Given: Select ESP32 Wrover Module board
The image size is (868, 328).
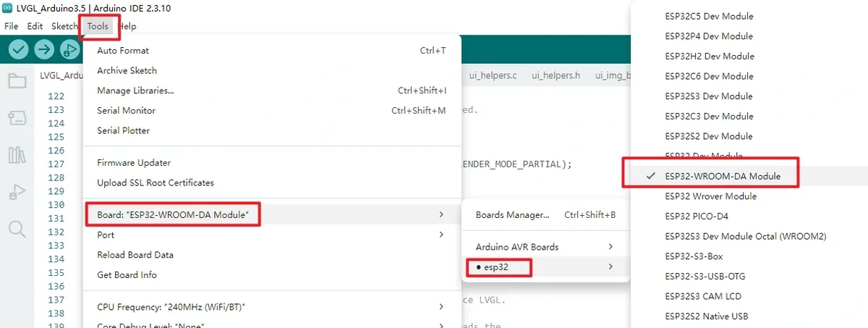Looking at the screenshot, I should pyautogui.click(x=749, y=196).
